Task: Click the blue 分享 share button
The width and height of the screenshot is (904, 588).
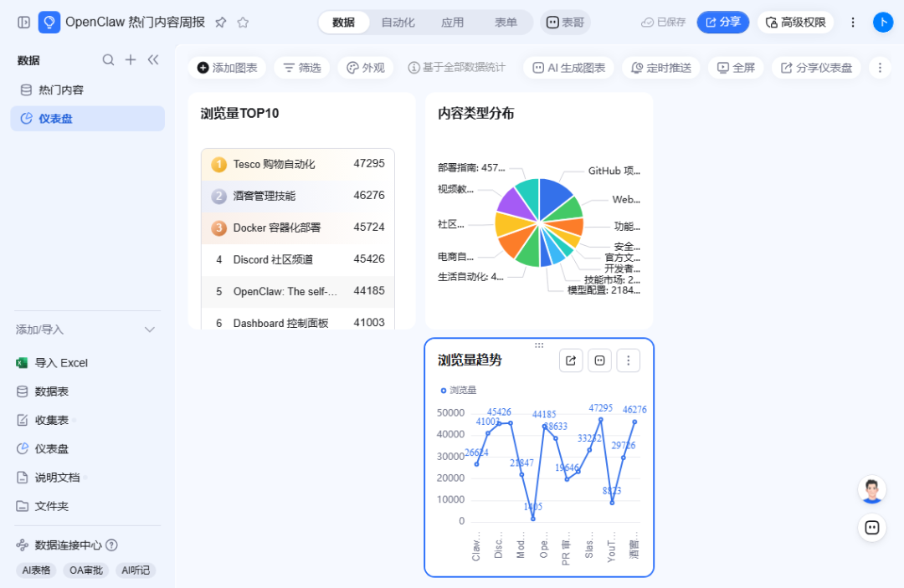Action: [722, 23]
